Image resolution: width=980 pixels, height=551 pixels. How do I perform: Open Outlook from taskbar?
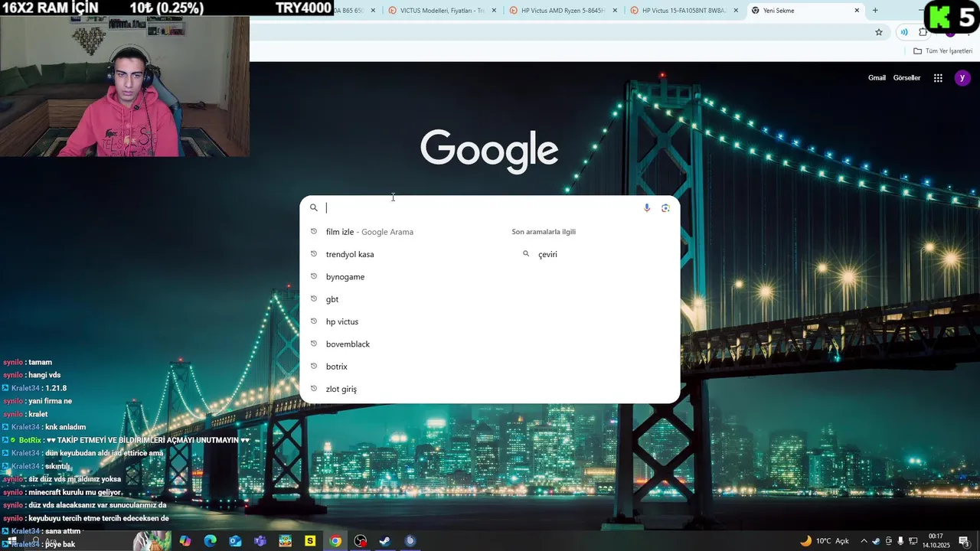[x=235, y=541]
